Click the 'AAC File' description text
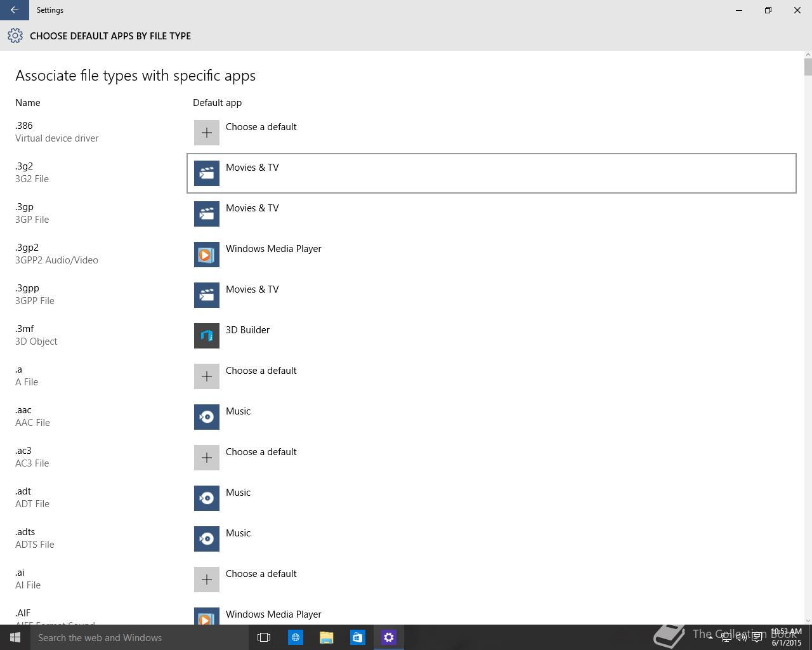 pos(32,423)
